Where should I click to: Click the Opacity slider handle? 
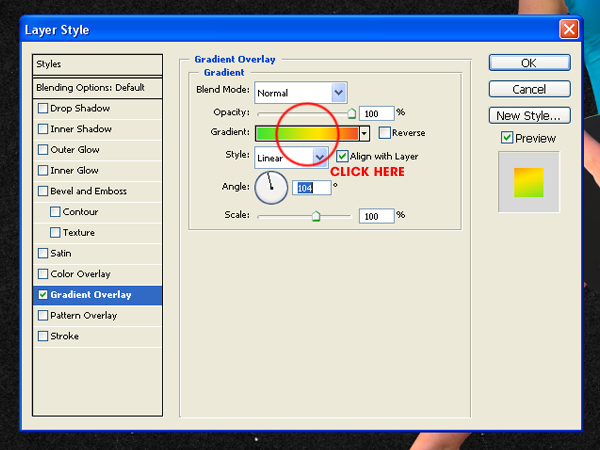[x=351, y=113]
